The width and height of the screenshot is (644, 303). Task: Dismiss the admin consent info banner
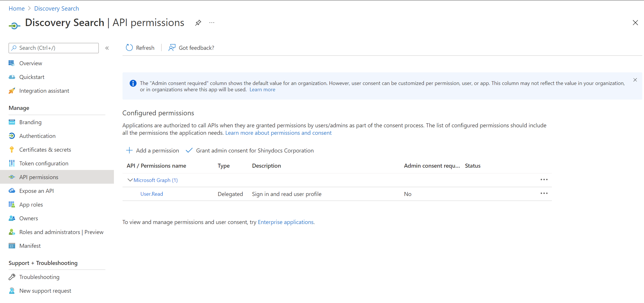pyautogui.click(x=635, y=80)
